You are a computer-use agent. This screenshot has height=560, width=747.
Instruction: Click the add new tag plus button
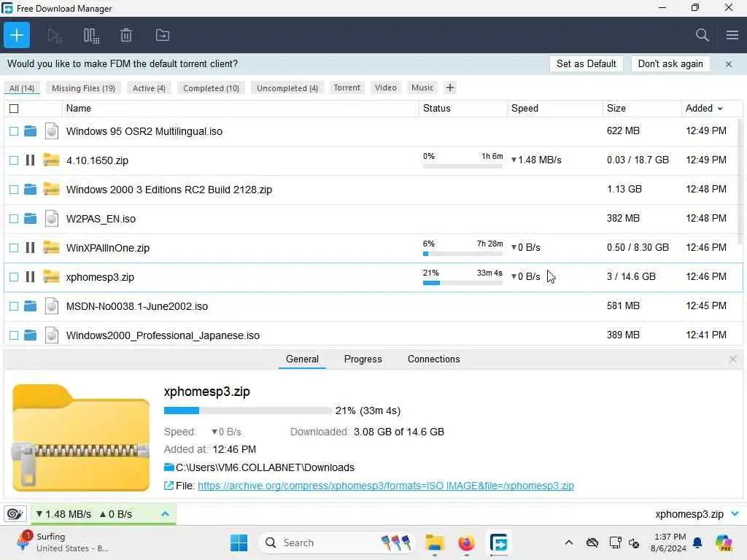pyautogui.click(x=449, y=87)
